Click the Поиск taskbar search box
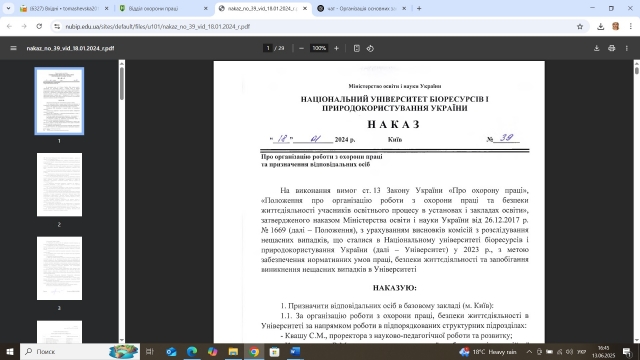This screenshot has height=360, width=640. [x=80, y=351]
